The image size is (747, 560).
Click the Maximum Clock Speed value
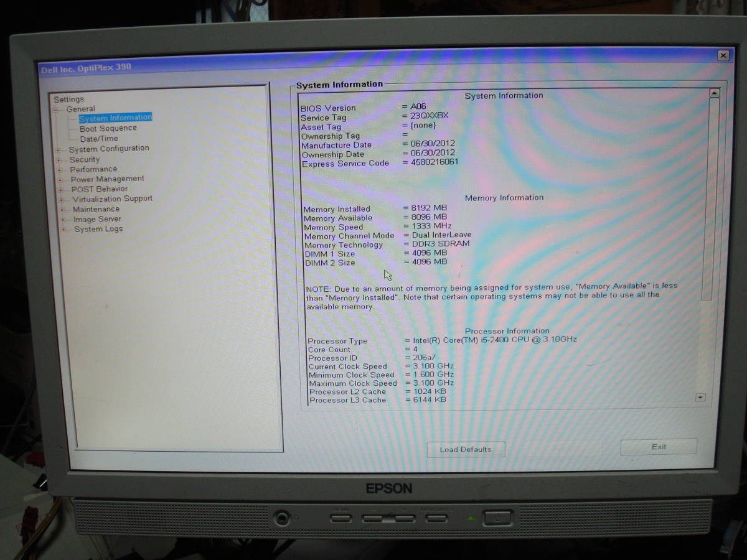coord(434,383)
